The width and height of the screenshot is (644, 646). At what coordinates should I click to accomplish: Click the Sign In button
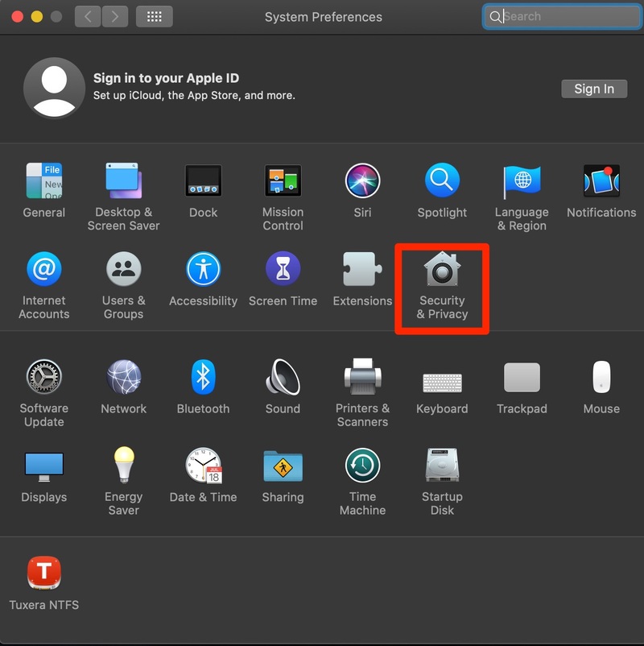[594, 89]
